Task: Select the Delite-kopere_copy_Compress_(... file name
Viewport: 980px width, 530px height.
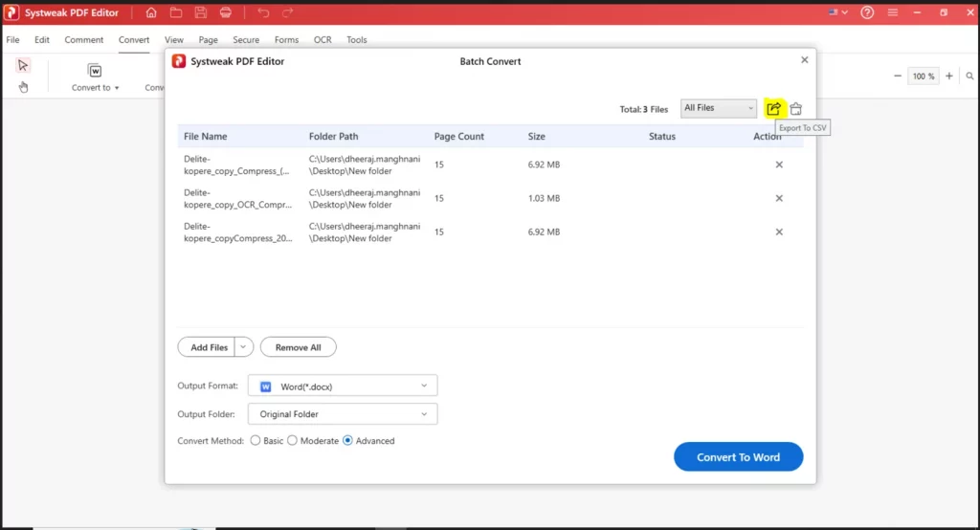Action: pos(236,165)
